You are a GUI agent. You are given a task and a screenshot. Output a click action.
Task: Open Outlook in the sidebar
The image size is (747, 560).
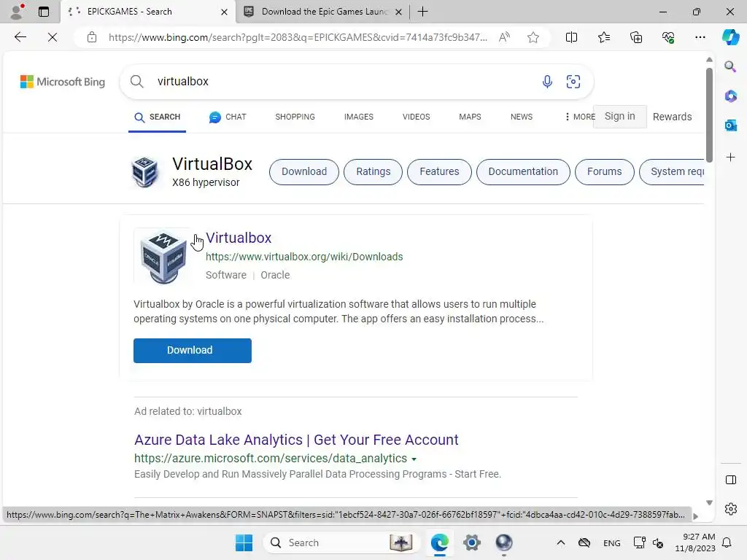point(730,125)
